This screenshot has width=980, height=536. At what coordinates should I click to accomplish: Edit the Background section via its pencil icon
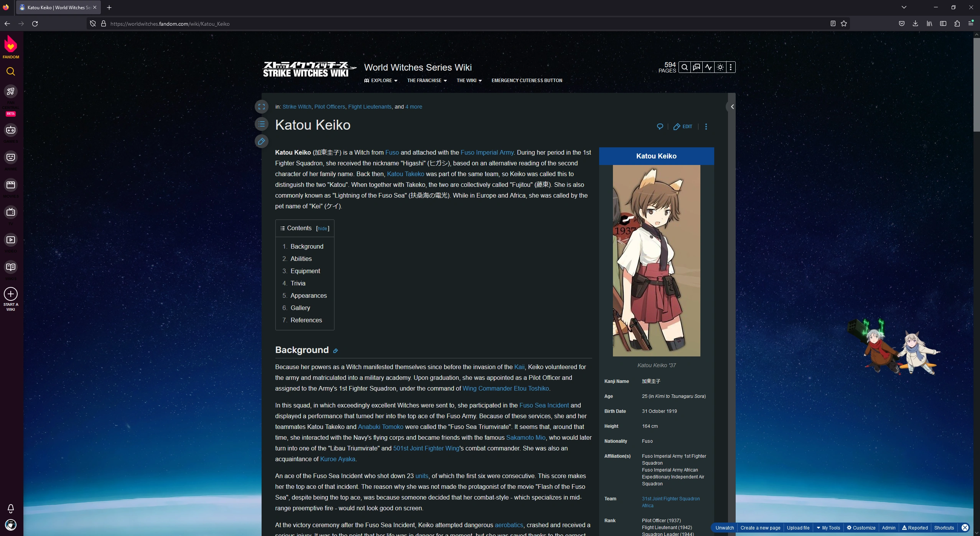point(335,350)
